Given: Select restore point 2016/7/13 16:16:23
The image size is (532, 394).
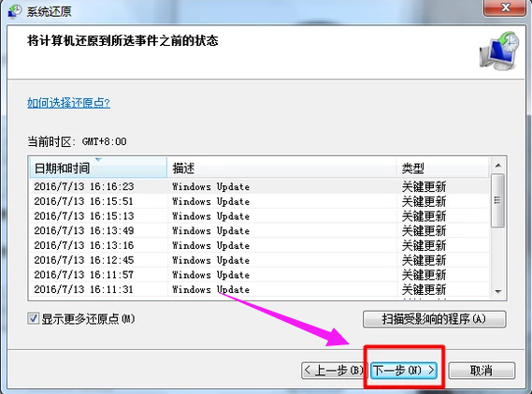Looking at the screenshot, I should [260, 186].
